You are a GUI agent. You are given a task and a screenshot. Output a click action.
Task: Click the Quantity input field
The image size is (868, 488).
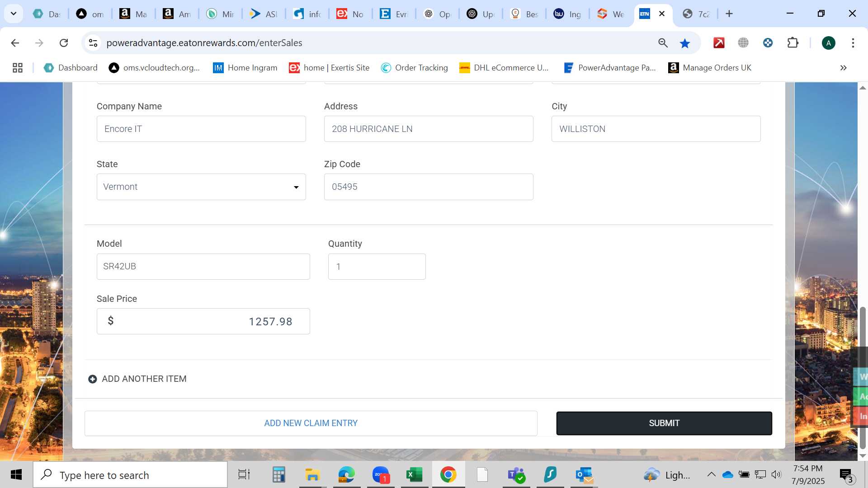point(377,267)
